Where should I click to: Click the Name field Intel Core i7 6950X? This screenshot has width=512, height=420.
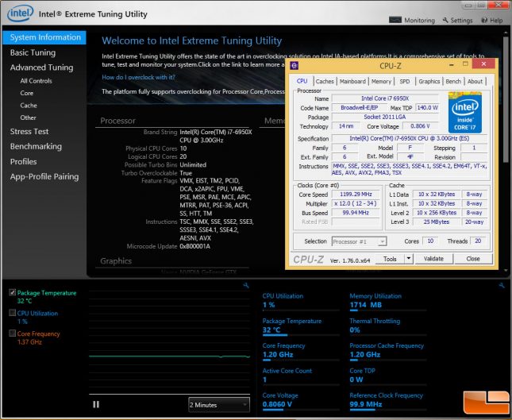tap(385, 98)
